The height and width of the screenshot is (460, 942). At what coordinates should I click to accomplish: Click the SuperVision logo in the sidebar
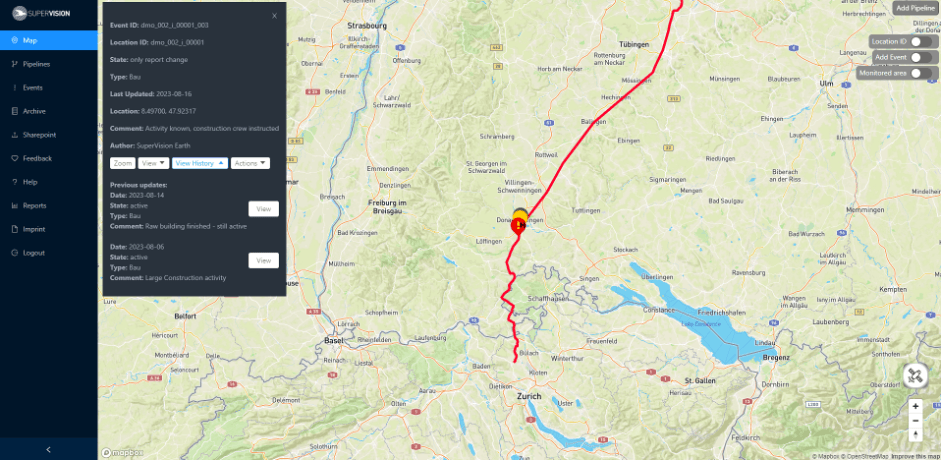pyautogui.click(x=41, y=11)
